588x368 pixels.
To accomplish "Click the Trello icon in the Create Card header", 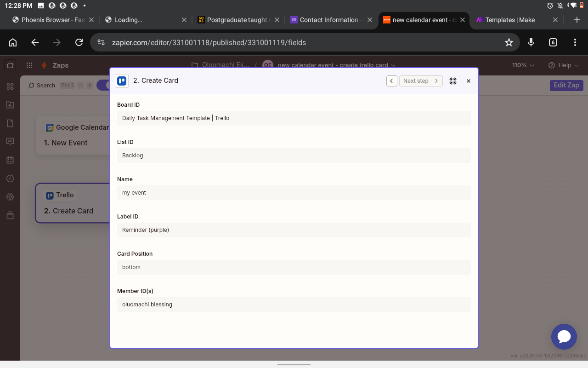I will click(122, 80).
